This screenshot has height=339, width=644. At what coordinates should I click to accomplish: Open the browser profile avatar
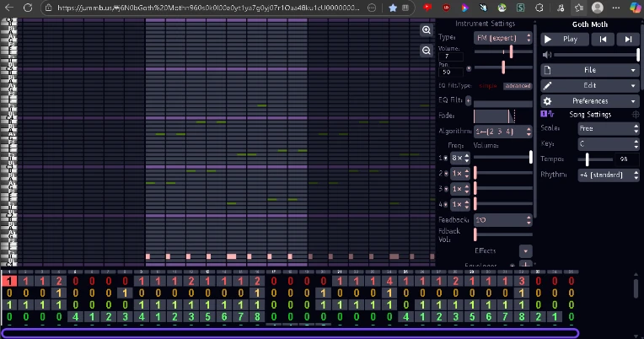coord(597,8)
